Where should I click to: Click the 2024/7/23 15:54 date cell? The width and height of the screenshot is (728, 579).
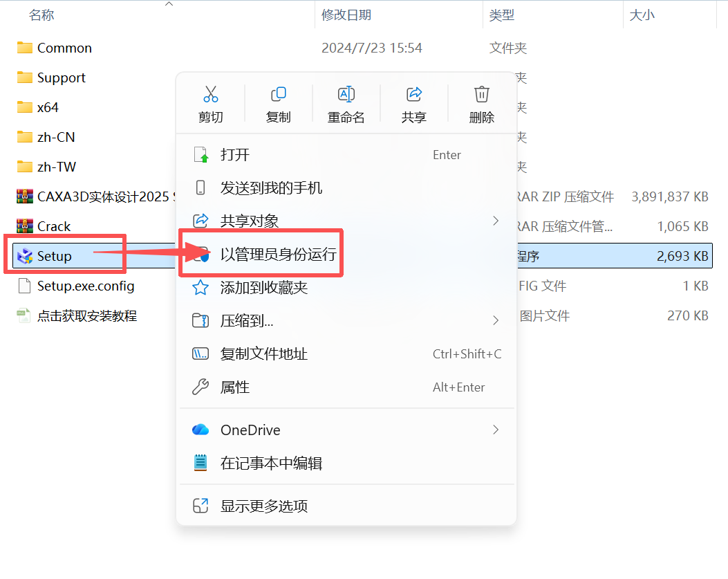point(372,48)
